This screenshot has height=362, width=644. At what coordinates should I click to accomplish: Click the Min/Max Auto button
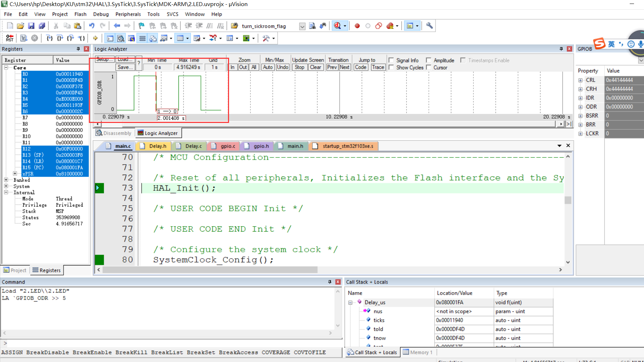coord(268,67)
